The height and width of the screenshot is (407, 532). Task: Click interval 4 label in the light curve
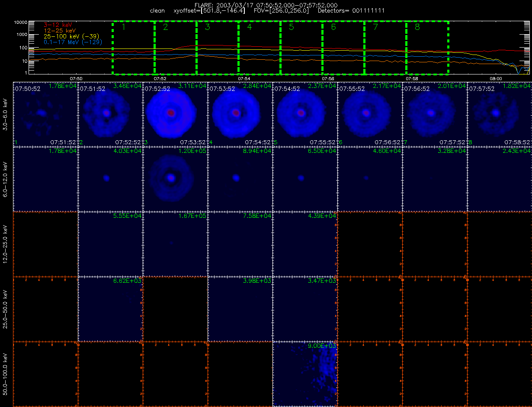[x=249, y=27]
